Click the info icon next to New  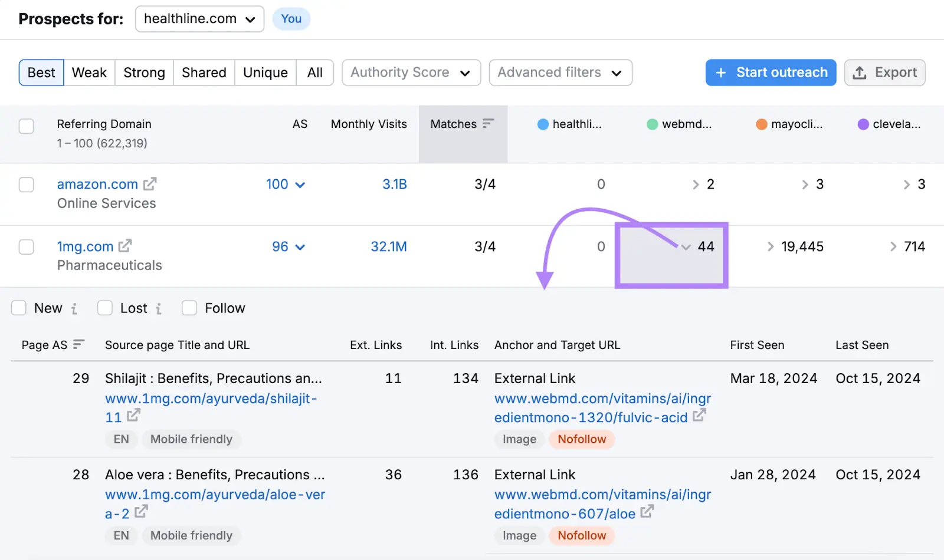pos(74,308)
